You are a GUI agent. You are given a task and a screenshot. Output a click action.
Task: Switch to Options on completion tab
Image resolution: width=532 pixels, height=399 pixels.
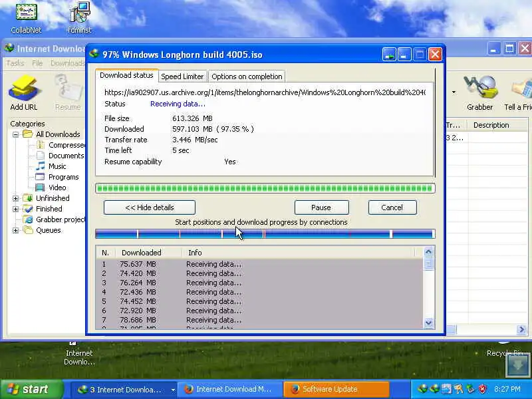[x=247, y=76]
